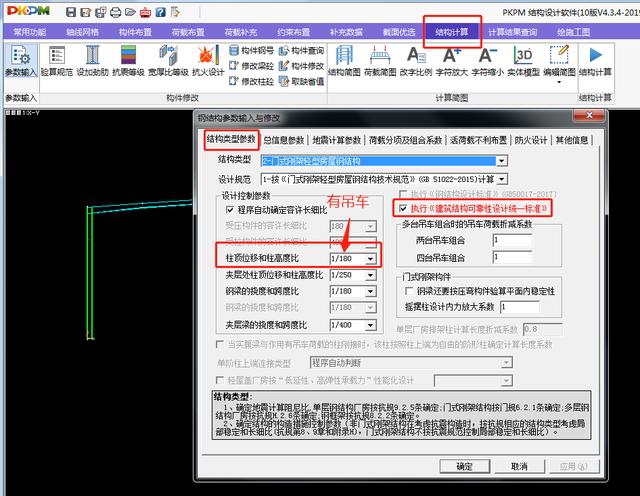The width and height of the screenshot is (640, 496).
Task: Click the 验算规范 code check icon
Action: pyautogui.click(x=56, y=61)
